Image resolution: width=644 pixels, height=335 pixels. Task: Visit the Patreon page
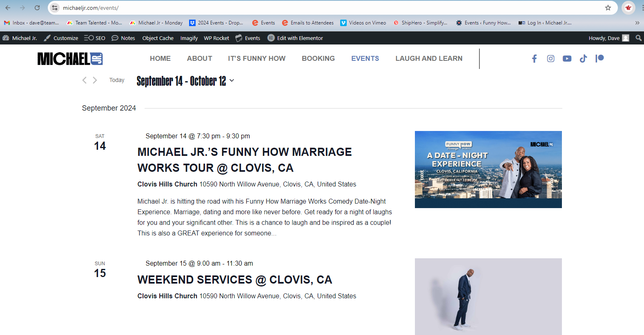(599, 59)
